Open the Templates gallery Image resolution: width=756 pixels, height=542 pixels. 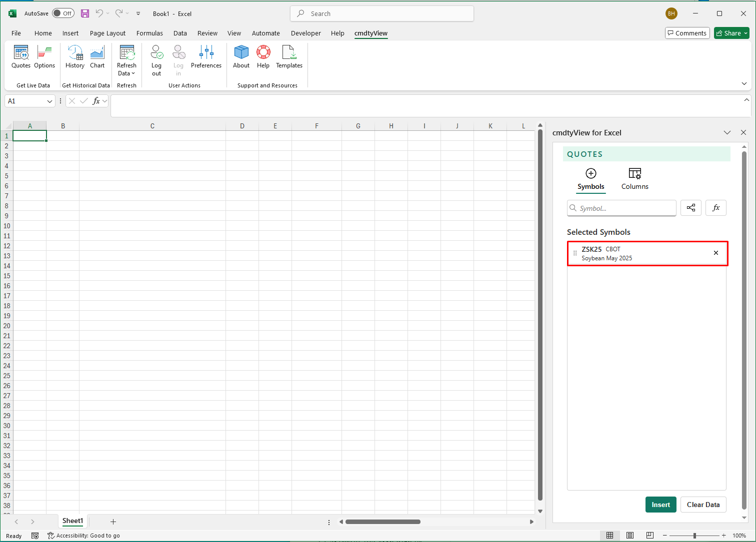[x=289, y=57]
